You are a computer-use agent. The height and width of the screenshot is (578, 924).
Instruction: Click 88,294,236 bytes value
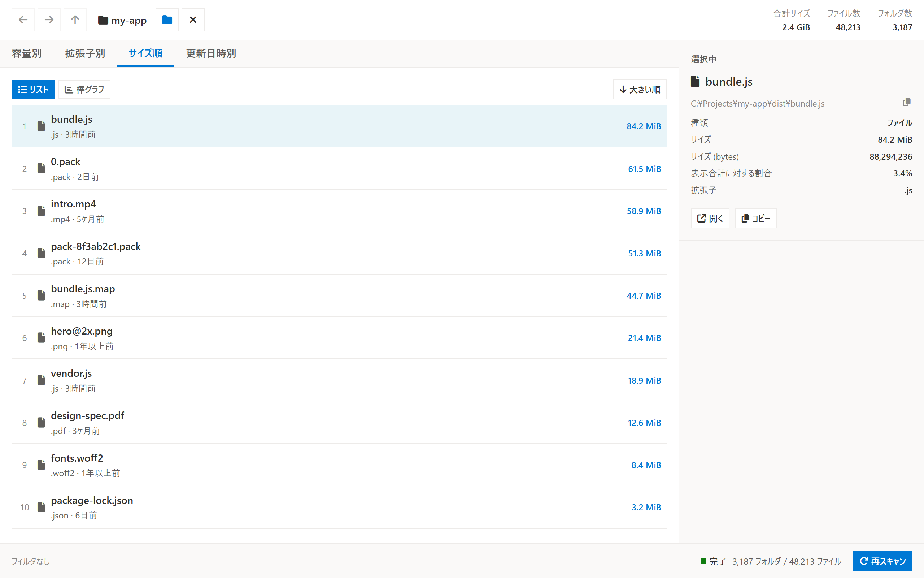coord(891,157)
